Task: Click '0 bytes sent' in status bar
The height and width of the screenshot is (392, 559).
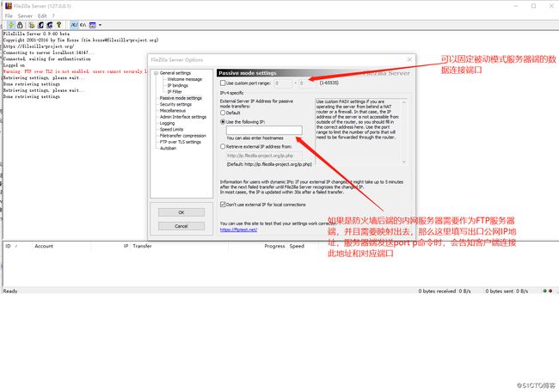Action: click(499, 291)
